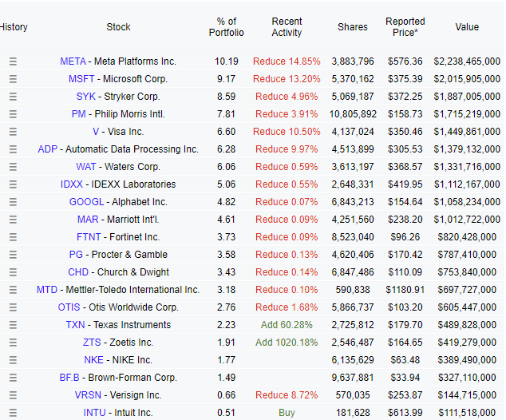Image resolution: width=506 pixels, height=420 pixels.
Task: Open history icon for MAR row
Action: pos(13,220)
